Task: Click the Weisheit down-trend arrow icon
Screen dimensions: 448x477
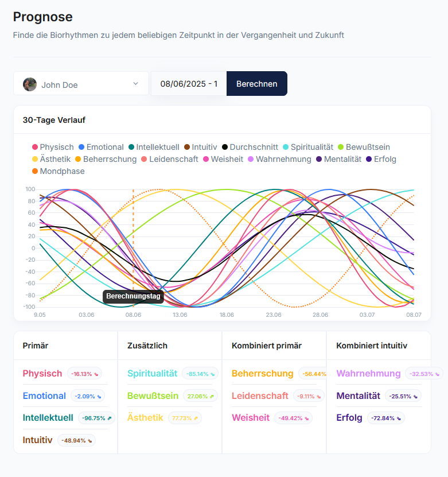Action: coord(307,418)
